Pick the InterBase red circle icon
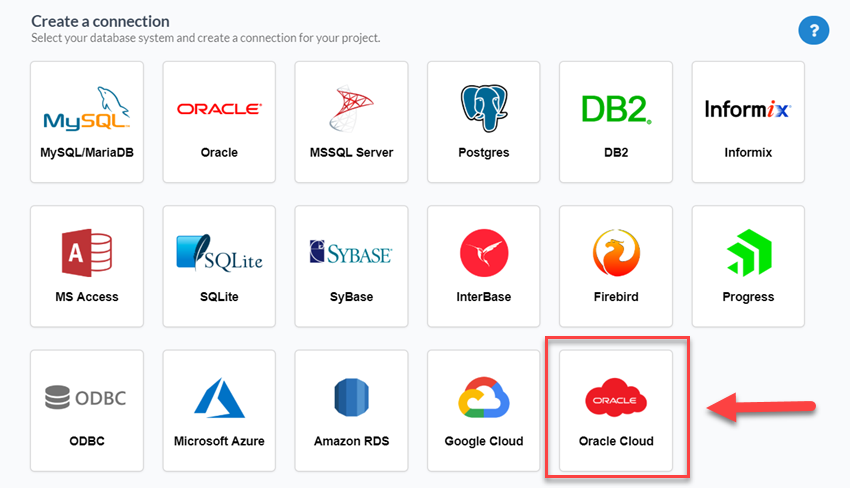 coord(483,252)
